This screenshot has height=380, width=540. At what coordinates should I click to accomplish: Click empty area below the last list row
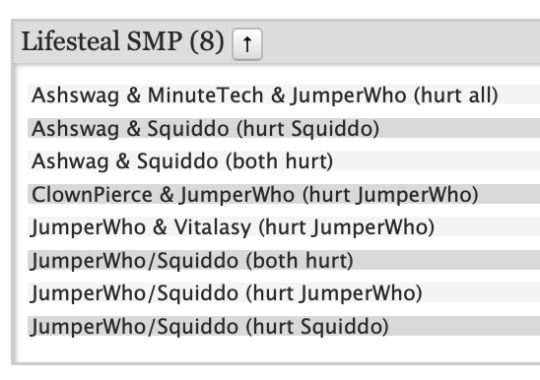276,349
